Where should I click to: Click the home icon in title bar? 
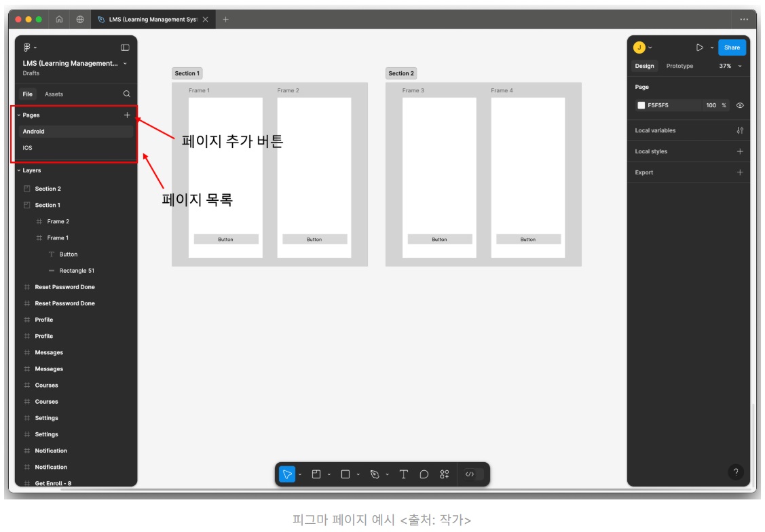click(x=59, y=20)
